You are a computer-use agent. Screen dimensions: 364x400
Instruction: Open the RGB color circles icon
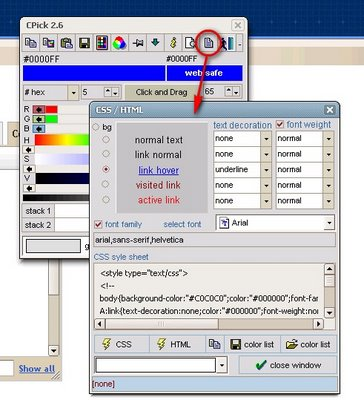tap(119, 43)
